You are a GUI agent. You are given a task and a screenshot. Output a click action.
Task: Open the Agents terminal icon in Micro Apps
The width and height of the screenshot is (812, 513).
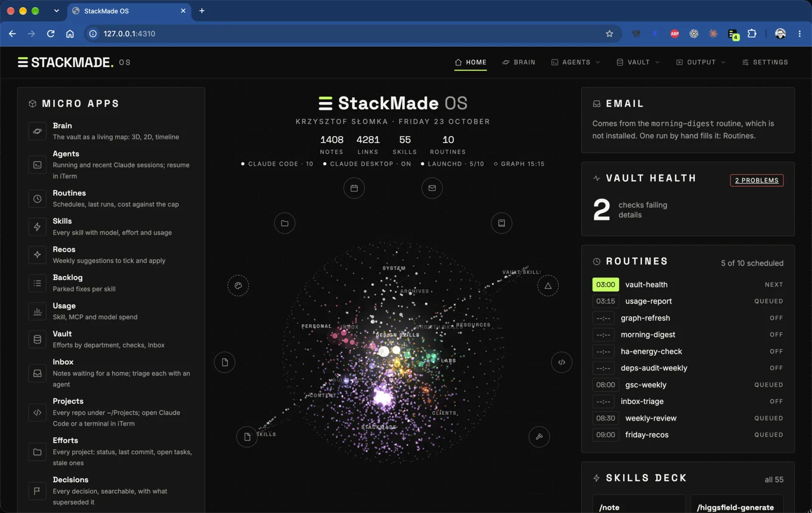(37, 165)
